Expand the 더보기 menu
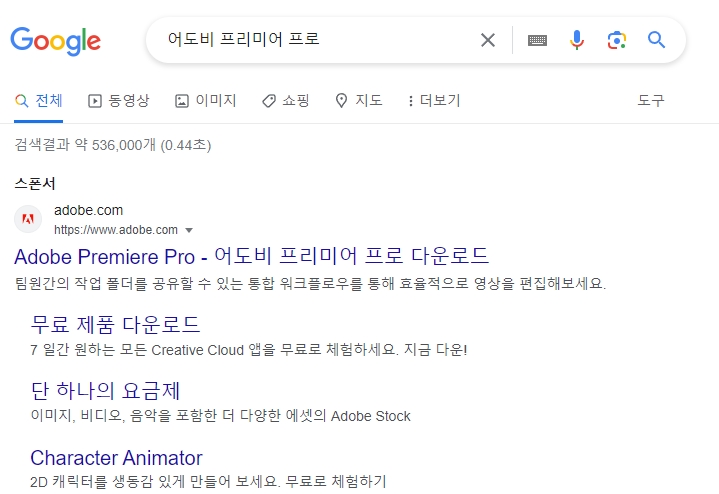The width and height of the screenshot is (719, 494). (x=434, y=100)
